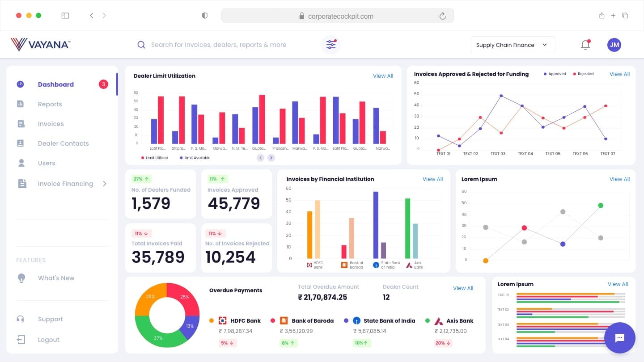View All in Invoices by Financial Institution
This screenshot has height=362, width=644.
pyautogui.click(x=432, y=179)
